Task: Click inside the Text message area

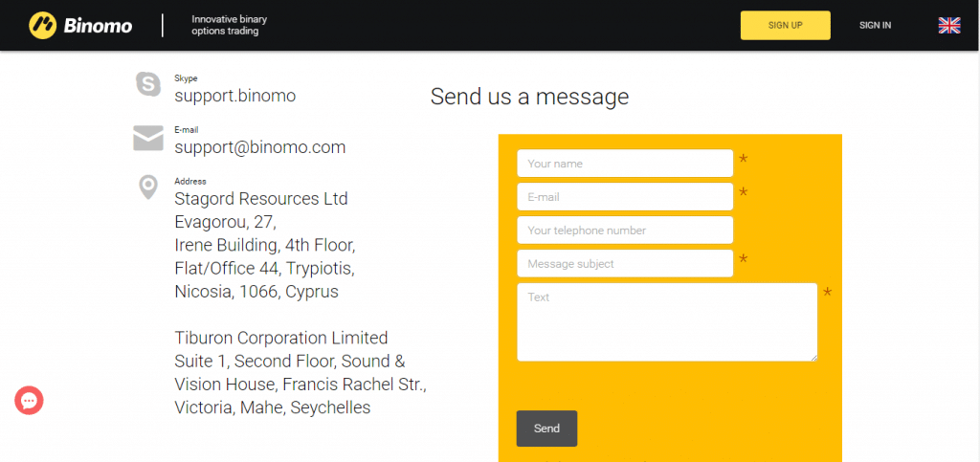Action: pos(667,322)
